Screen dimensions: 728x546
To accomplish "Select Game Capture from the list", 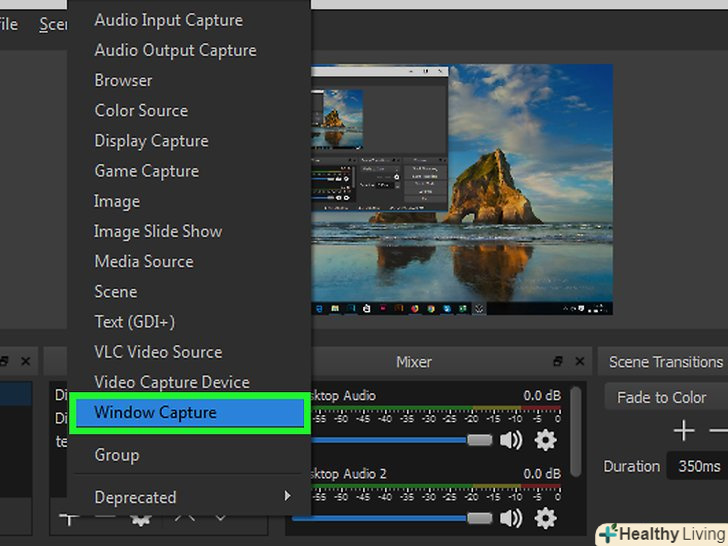I will (146, 171).
